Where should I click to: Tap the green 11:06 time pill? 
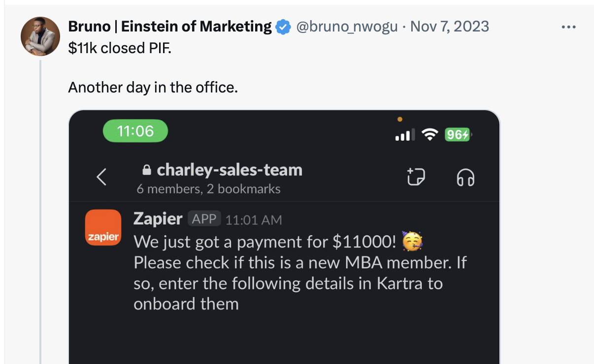click(135, 131)
